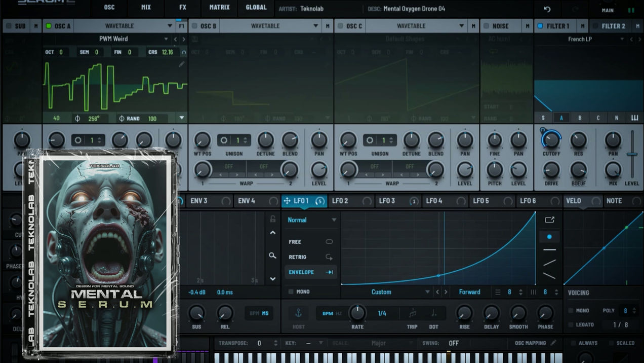Enable the OSC C power toggle

(340, 26)
